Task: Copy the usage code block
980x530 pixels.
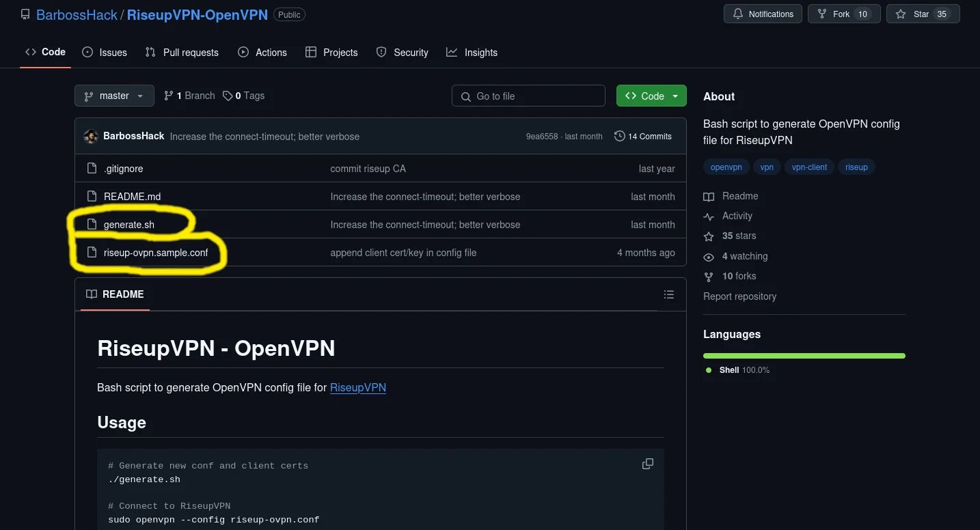Action: pyautogui.click(x=648, y=464)
